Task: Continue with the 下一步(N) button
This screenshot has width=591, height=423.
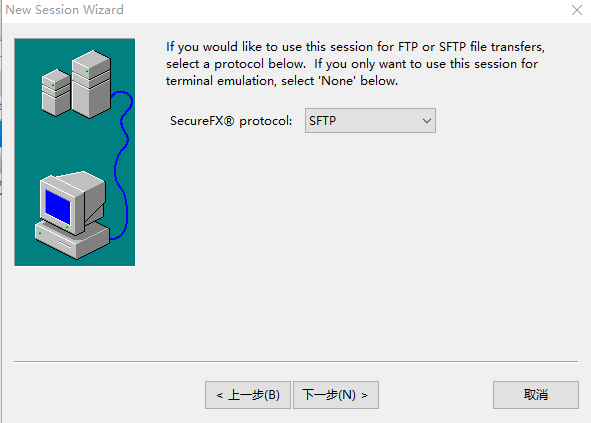Action: coord(336,395)
